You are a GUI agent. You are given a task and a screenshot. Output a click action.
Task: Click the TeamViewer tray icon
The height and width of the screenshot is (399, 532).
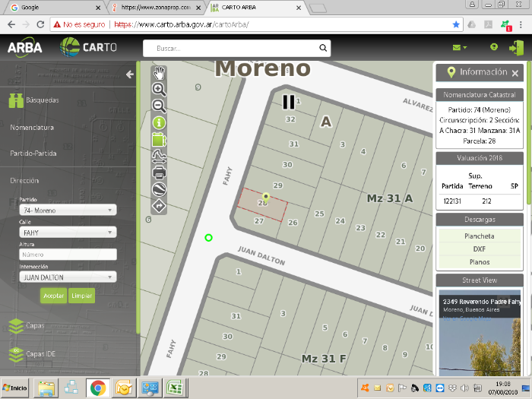(440, 388)
